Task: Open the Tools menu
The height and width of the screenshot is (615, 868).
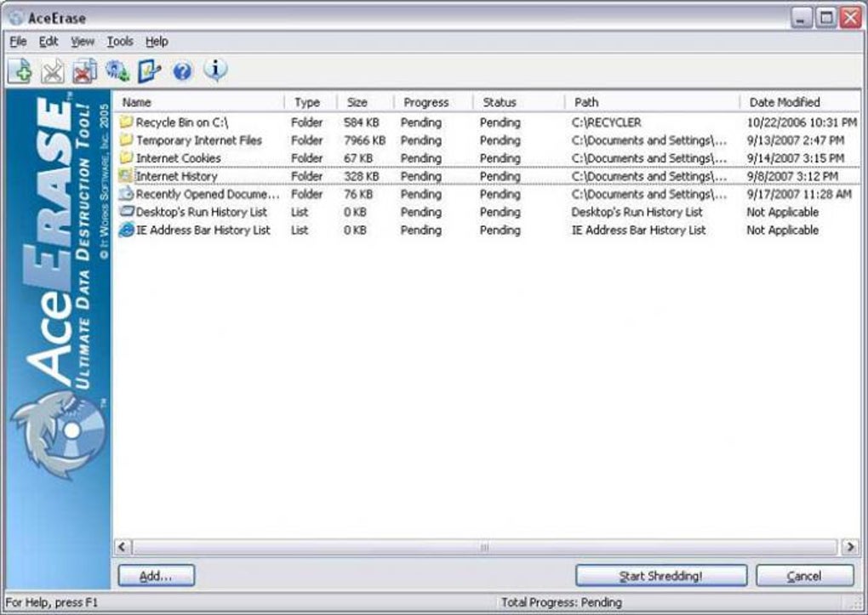Action: point(120,42)
